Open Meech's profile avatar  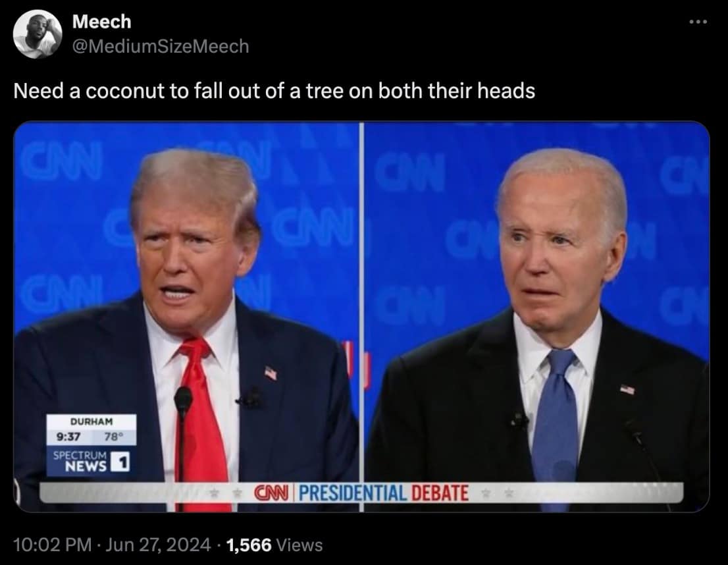(x=37, y=34)
